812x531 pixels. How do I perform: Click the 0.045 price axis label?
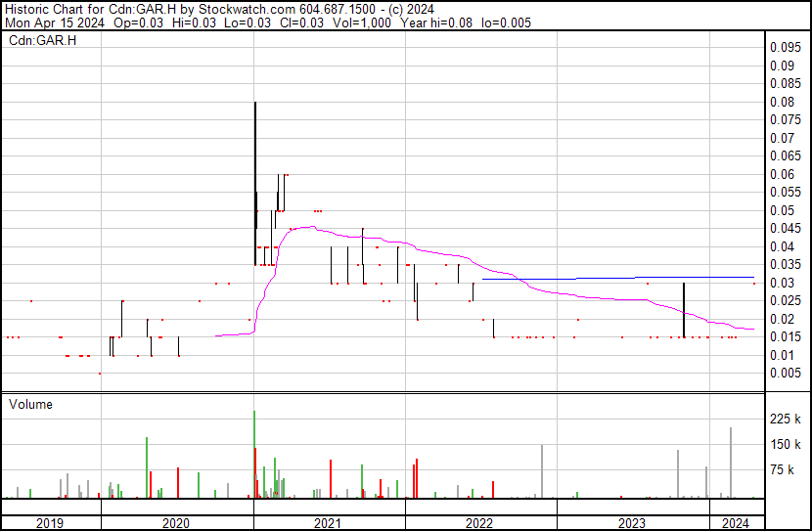tap(786, 228)
